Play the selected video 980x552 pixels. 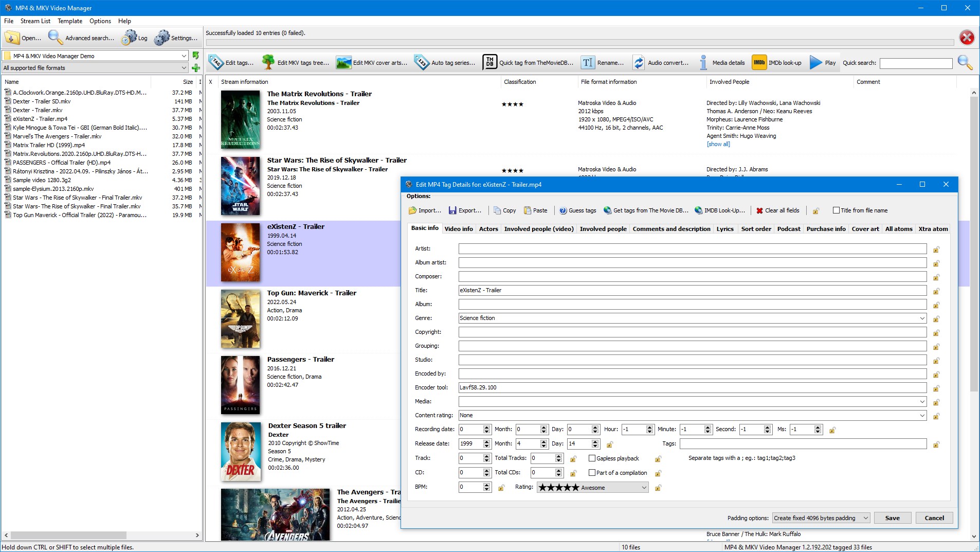click(823, 63)
